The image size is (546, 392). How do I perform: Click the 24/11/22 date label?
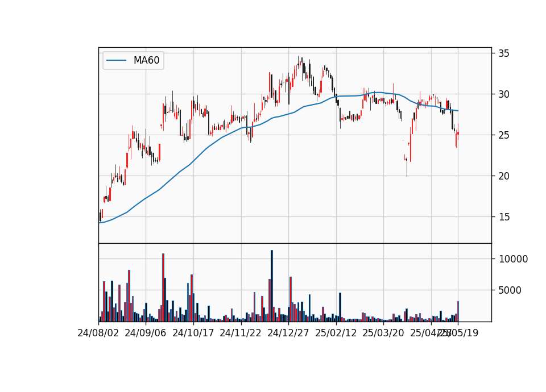[240, 333]
